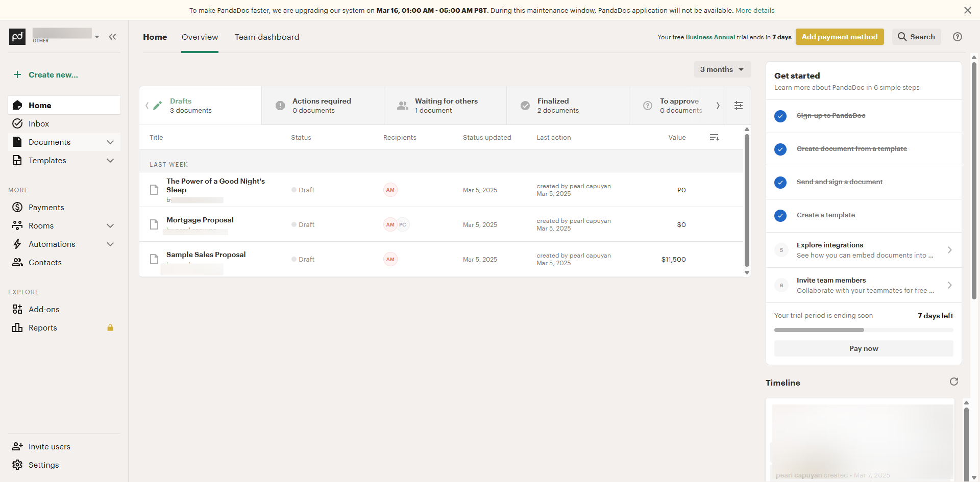
Task: Expand the Automations menu
Action: click(x=110, y=244)
